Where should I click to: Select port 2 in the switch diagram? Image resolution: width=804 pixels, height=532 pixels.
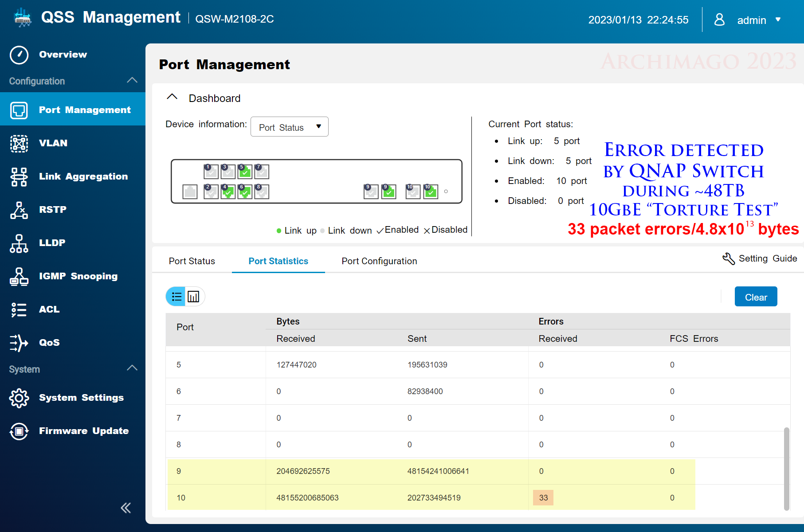pyautogui.click(x=211, y=192)
